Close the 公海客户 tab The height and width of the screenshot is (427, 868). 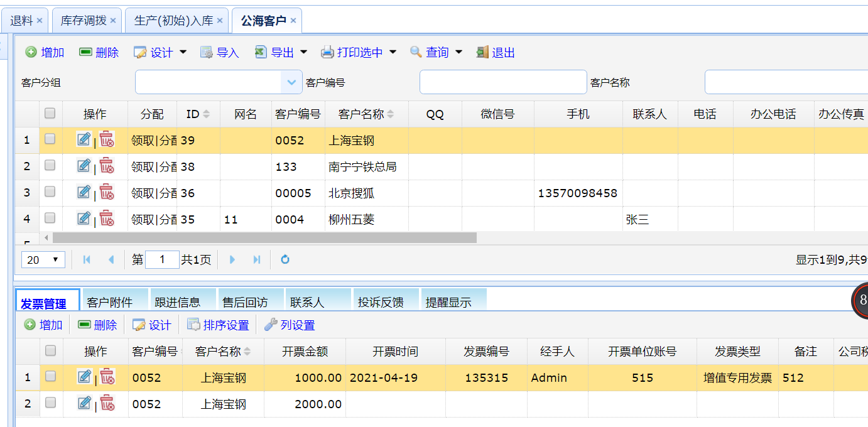coord(293,21)
